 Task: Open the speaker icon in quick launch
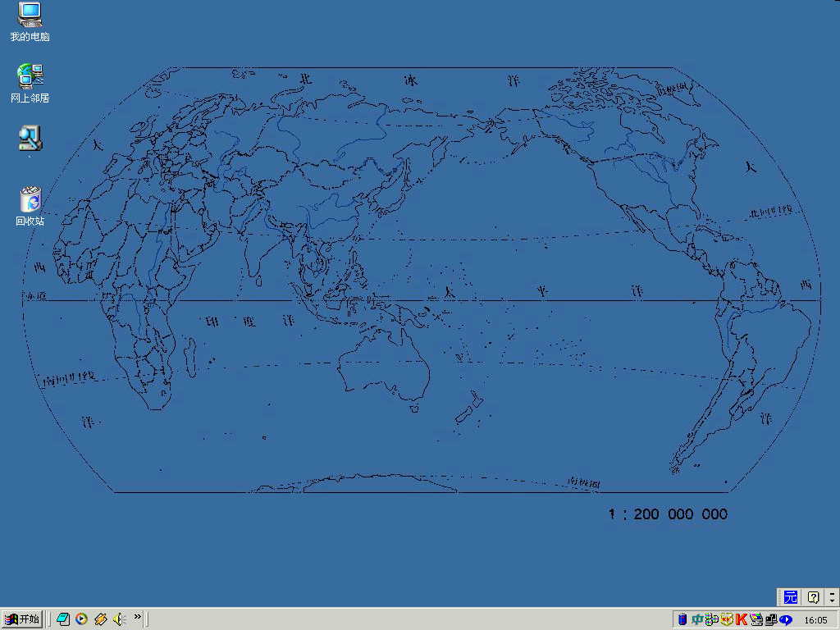coord(119,619)
